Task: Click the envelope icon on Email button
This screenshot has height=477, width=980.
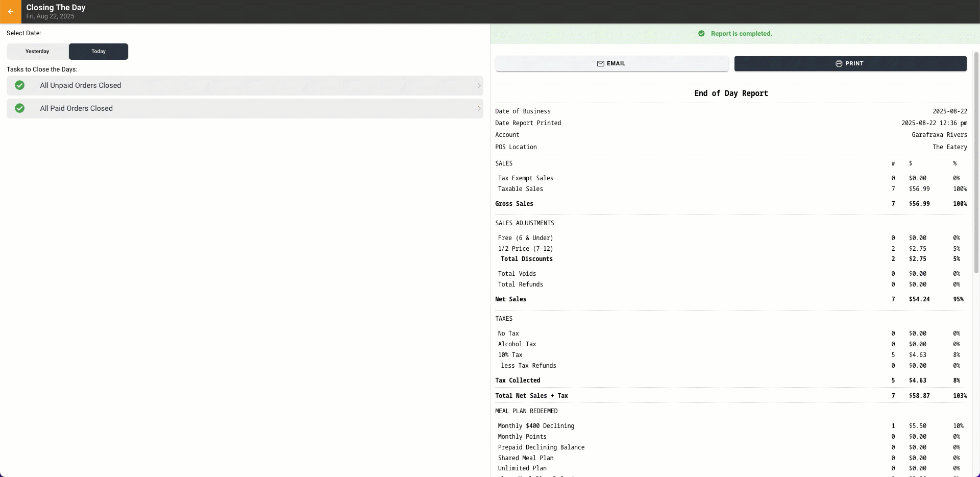Action: click(x=601, y=64)
